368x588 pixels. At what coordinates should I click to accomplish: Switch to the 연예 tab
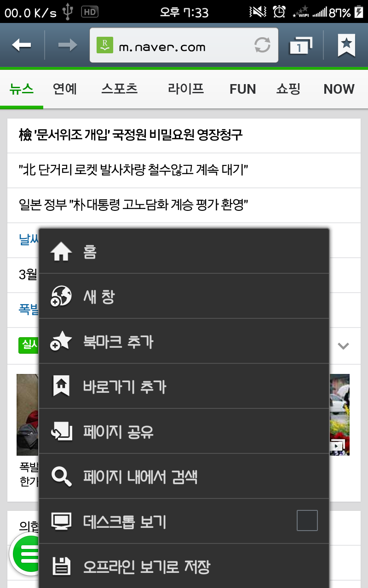pos(65,89)
